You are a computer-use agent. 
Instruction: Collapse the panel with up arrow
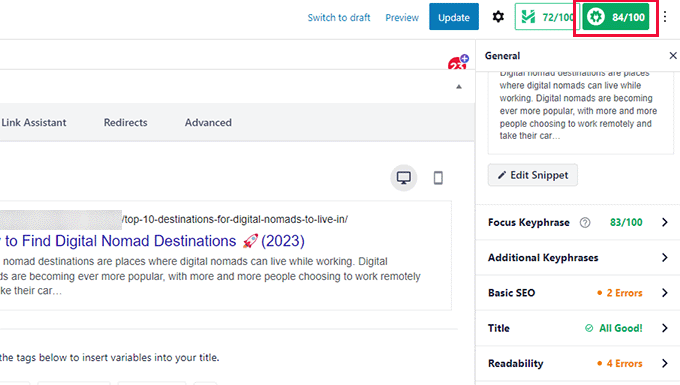(x=459, y=87)
